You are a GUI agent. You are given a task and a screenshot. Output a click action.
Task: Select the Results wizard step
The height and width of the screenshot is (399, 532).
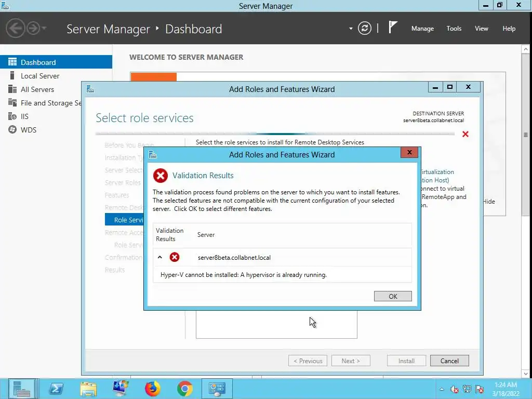(115, 270)
